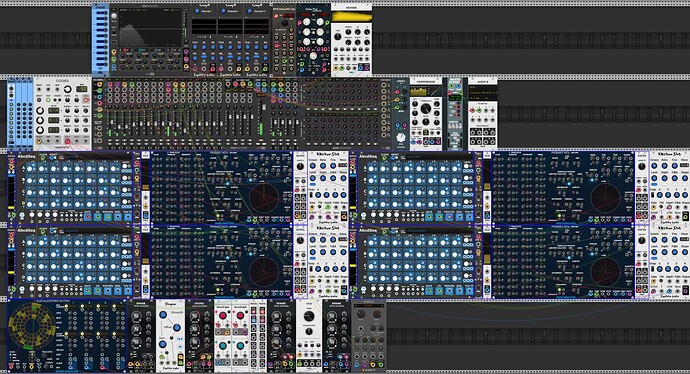Viewport: 690px width, 374px height.
Task: Click row D first step in the top-left AbcdSeq
Action: [31, 204]
